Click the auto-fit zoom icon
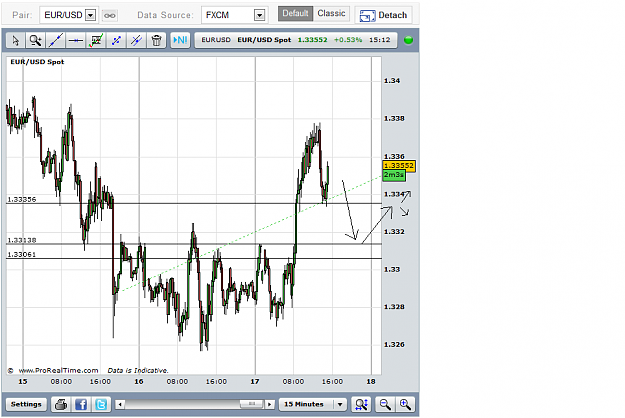Viewport: 625px width, 418px height. (361, 404)
